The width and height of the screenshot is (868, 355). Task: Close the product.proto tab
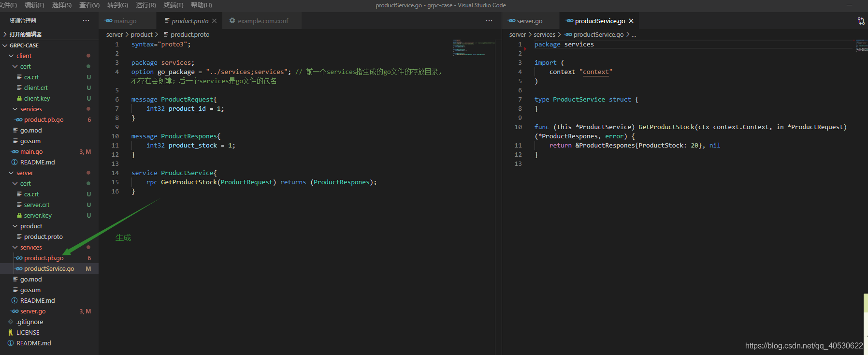pos(214,21)
